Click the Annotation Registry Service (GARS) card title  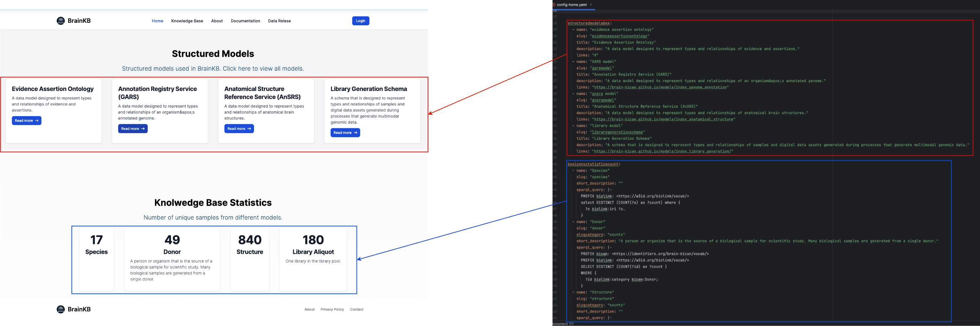[157, 93]
